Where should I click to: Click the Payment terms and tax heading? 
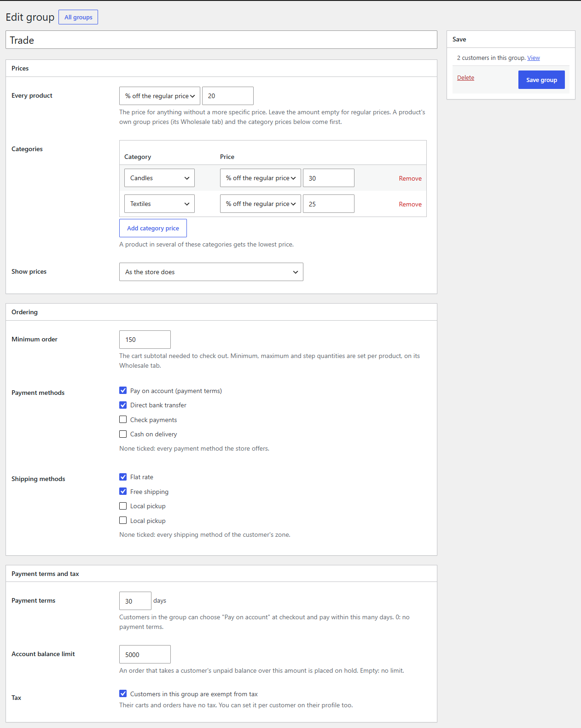point(45,574)
